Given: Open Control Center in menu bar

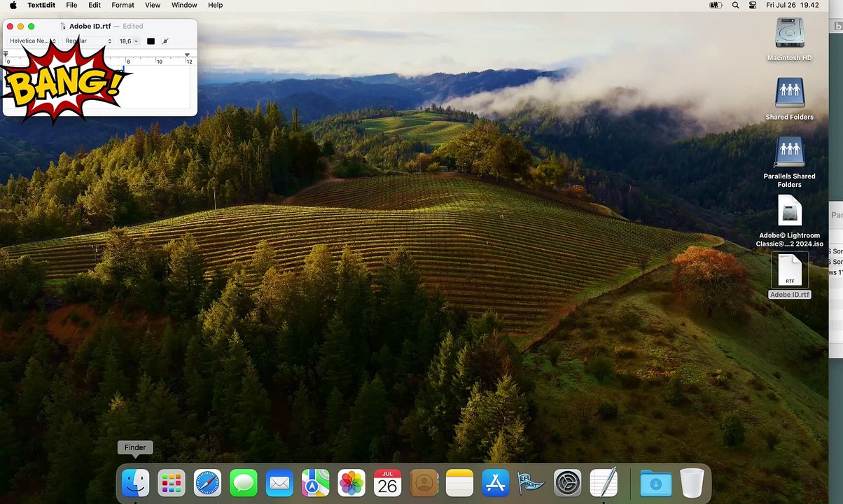Looking at the screenshot, I should pyautogui.click(x=753, y=5).
